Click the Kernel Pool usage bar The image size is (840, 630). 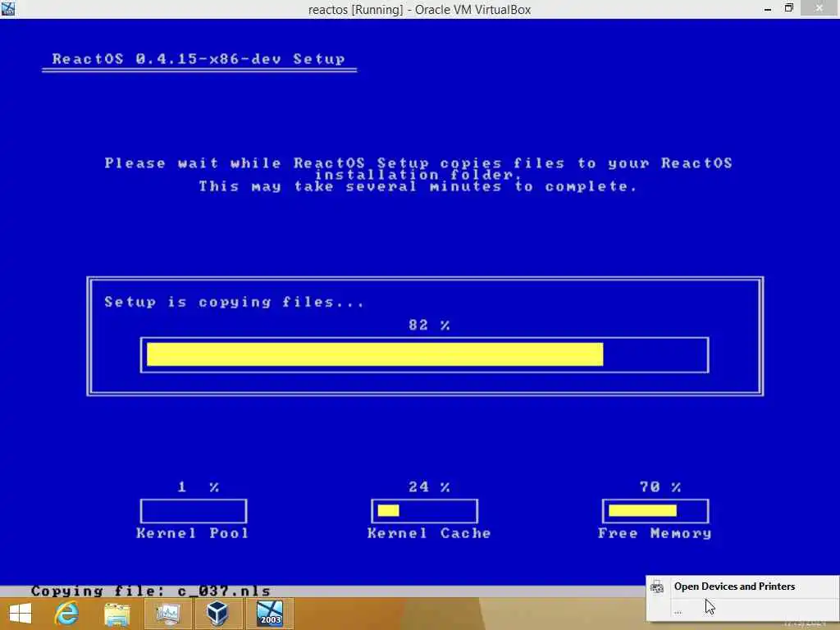pos(194,511)
